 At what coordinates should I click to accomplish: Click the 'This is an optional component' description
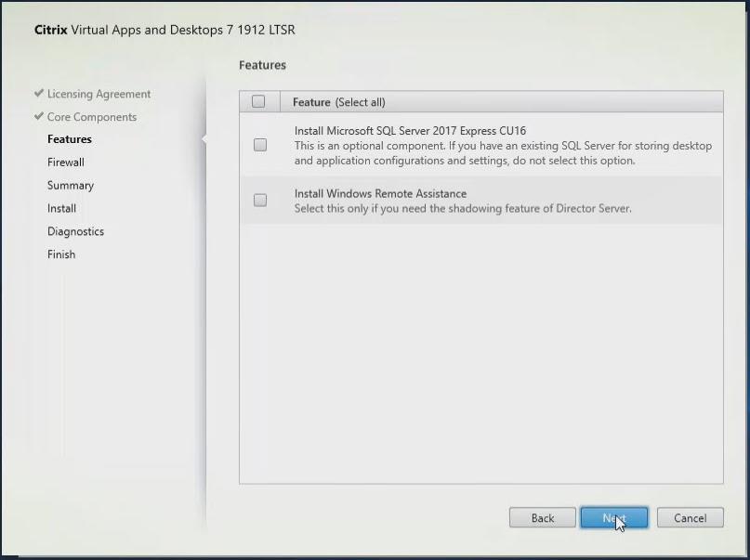point(503,153)
